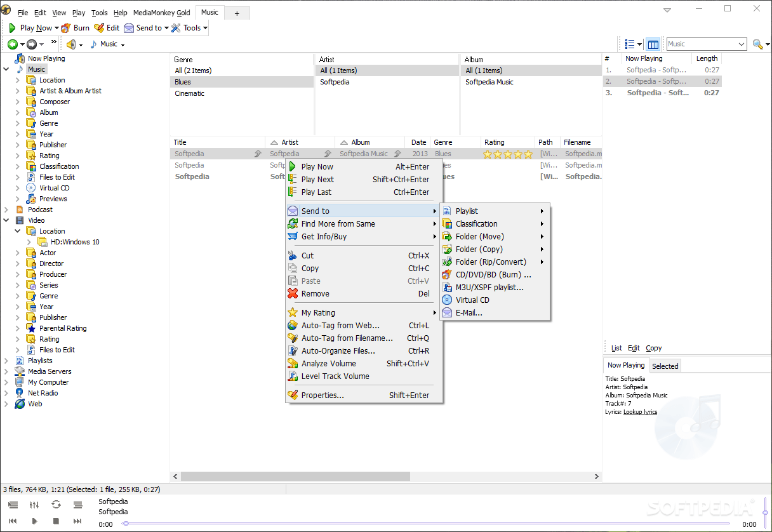Expand the Podcast tree node
This screenshot has height=532, width=772.
(6, 209)
